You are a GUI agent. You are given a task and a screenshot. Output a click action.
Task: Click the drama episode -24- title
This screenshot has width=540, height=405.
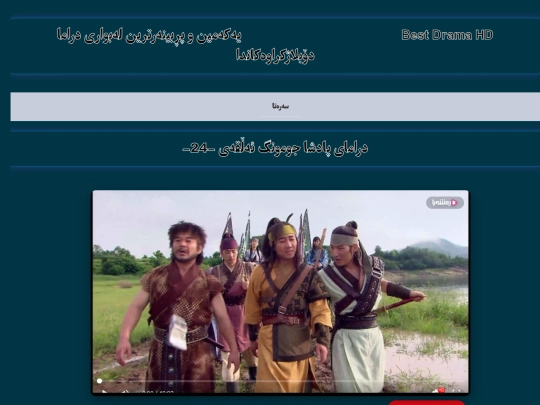(x=275, y=148)
